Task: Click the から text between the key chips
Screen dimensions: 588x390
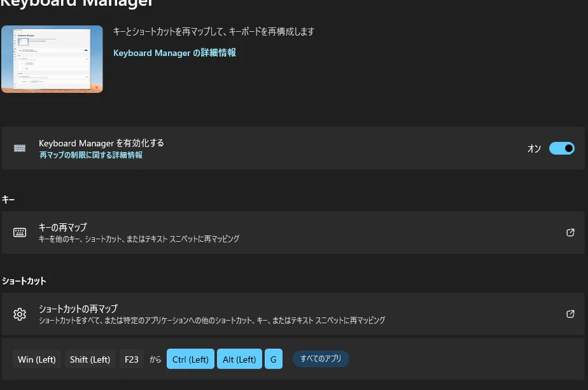Action: pyautogui.click(x=155, y=359)
